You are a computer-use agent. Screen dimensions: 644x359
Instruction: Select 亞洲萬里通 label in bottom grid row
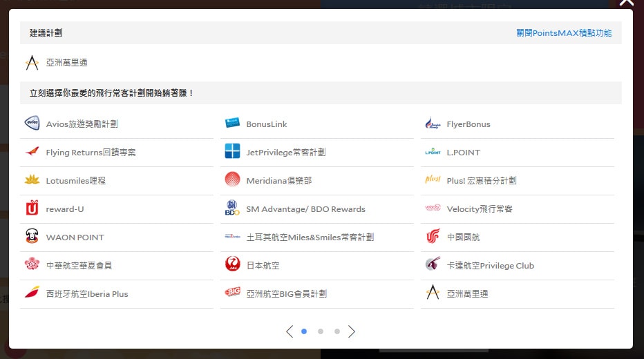point(467,294)
